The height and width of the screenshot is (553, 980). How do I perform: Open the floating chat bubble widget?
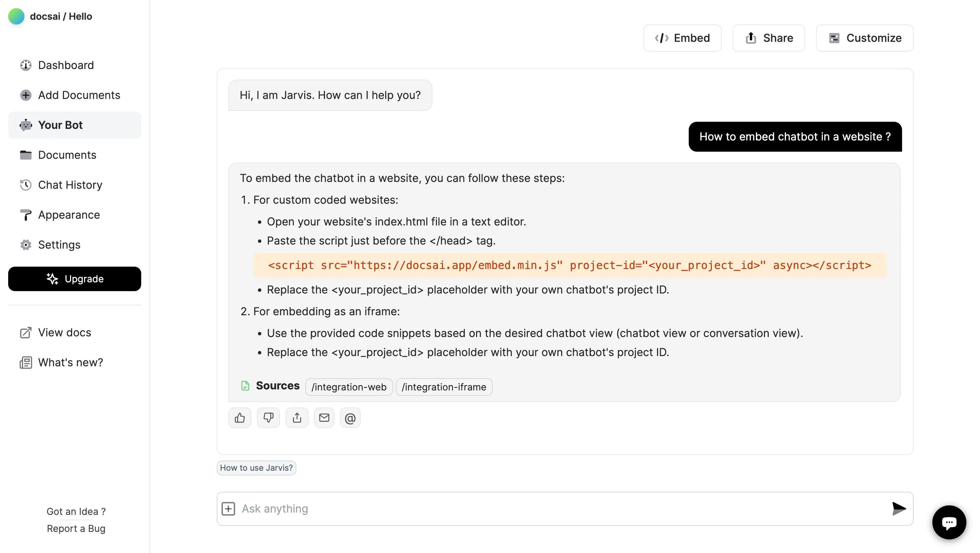click(949, 522)
